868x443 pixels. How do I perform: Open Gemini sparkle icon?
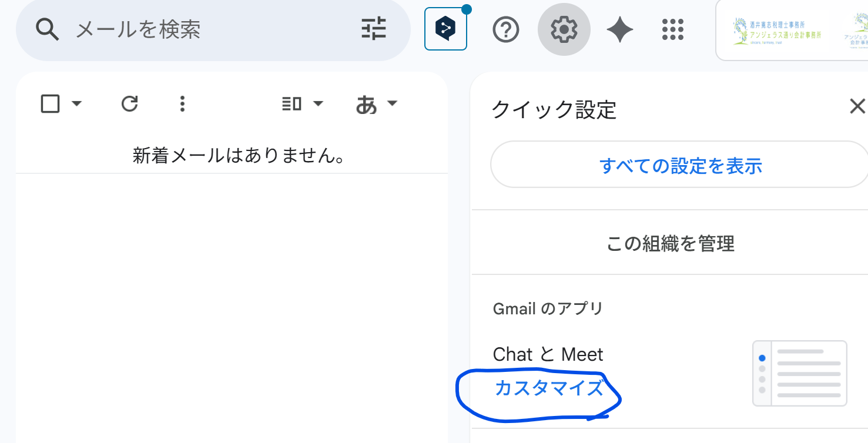coord(619,29)
